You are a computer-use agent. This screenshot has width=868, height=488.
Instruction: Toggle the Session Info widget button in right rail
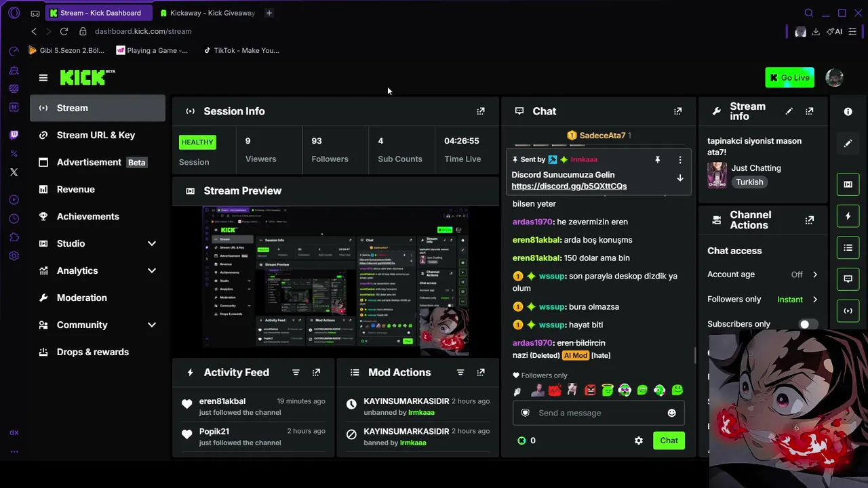(848, 311)
